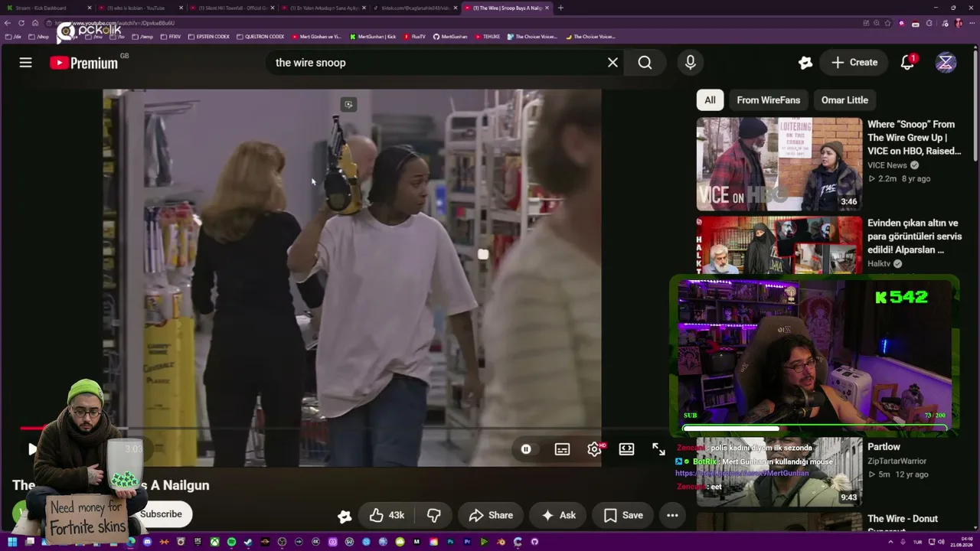Open the YouTube guide hamburger menu
This screenshot has height=551, width=980.
tap(25, 63)
